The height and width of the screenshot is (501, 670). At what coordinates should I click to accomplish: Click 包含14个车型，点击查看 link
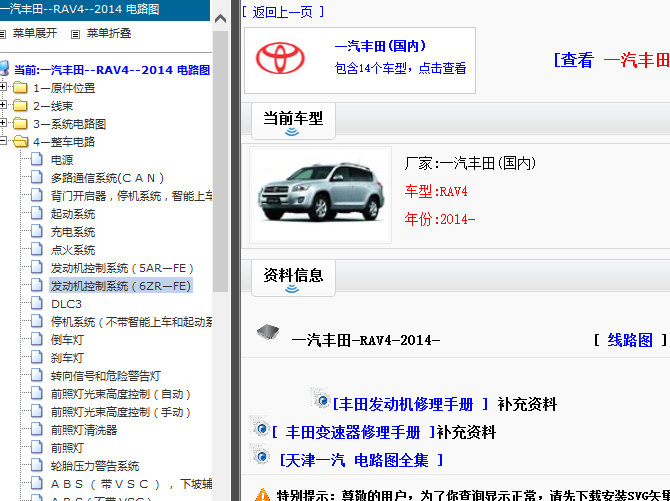(400, 68)
